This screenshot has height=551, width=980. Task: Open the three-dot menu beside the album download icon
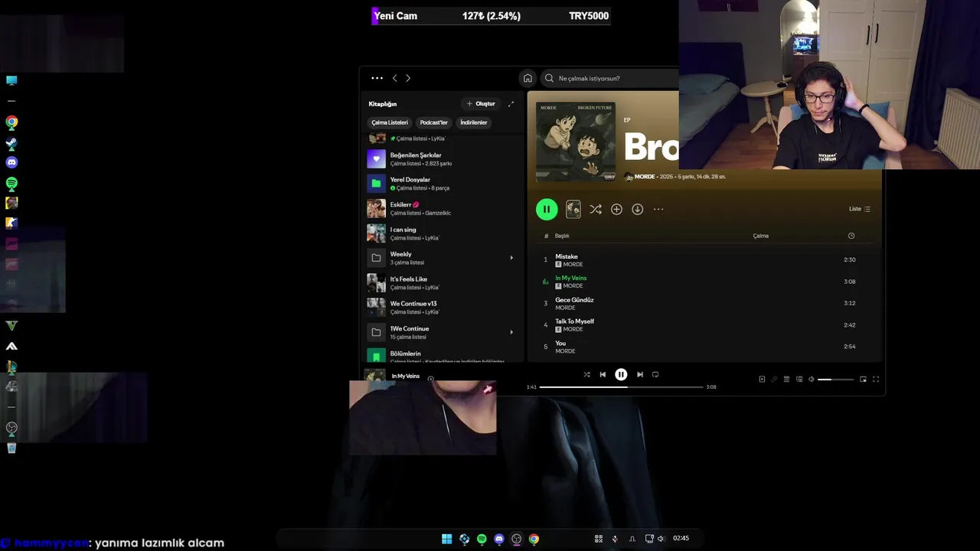pos(658,209)
